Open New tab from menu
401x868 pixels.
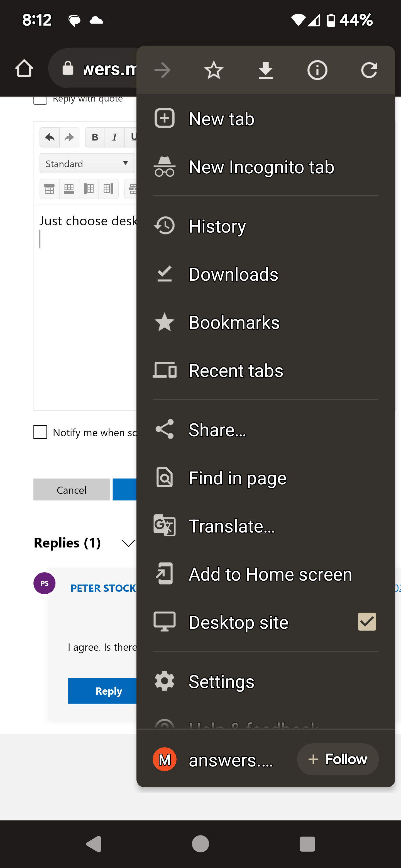pos(266,119)
